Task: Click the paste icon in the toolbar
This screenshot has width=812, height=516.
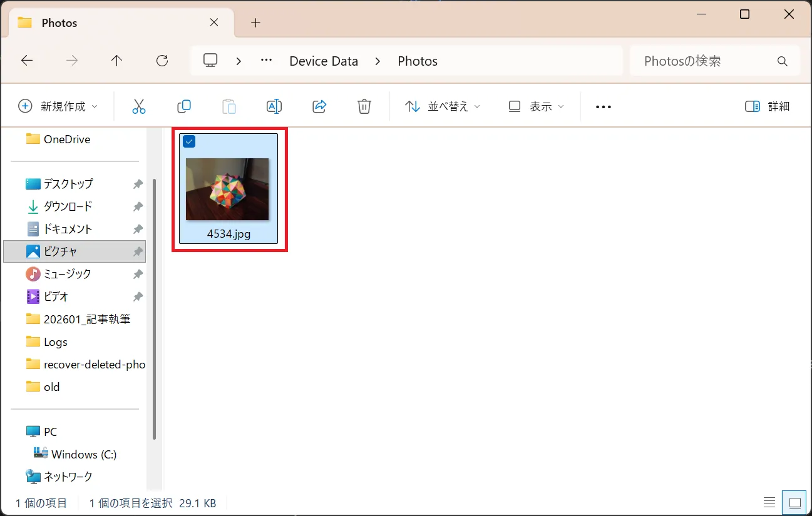Action: tap(229, 106)
